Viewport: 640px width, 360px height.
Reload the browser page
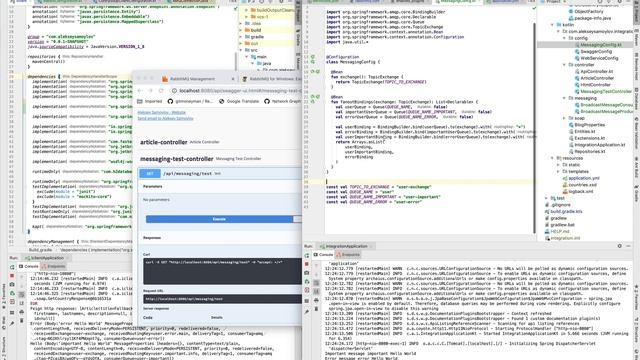click(161, 91)
